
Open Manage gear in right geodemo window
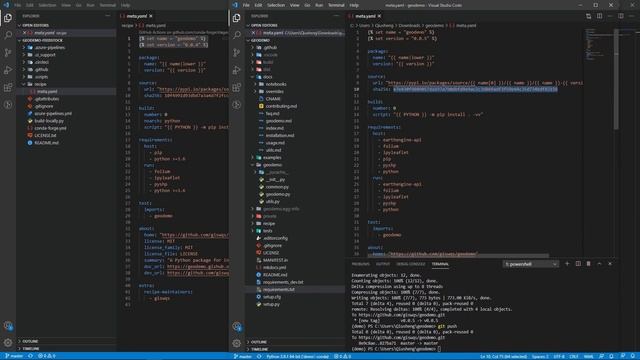237,343
